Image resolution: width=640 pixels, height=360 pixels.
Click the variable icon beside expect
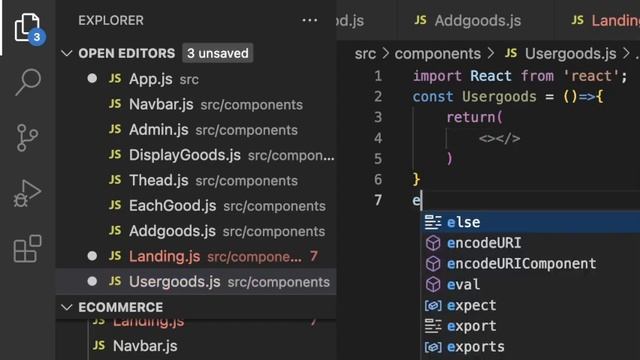(433, 305)
